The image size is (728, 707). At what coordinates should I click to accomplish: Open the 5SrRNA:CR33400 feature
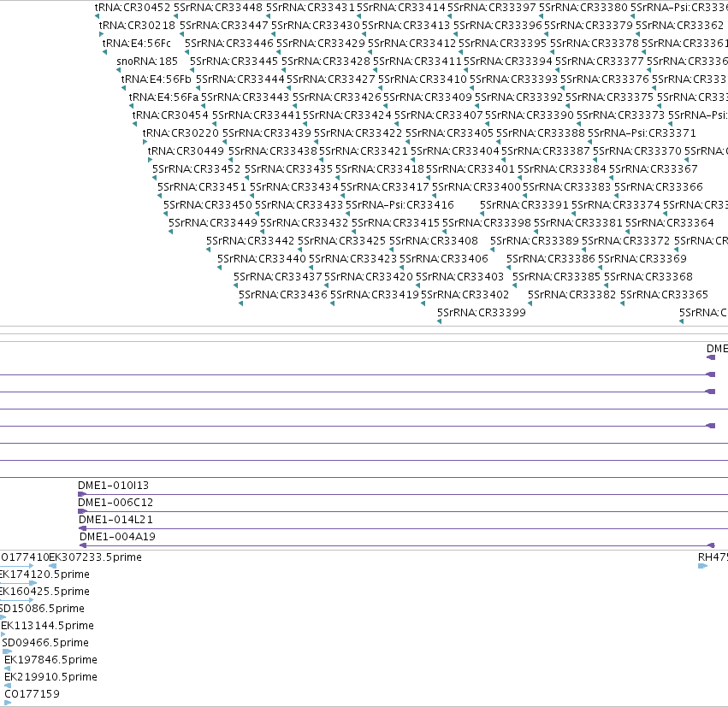(476, 187)
